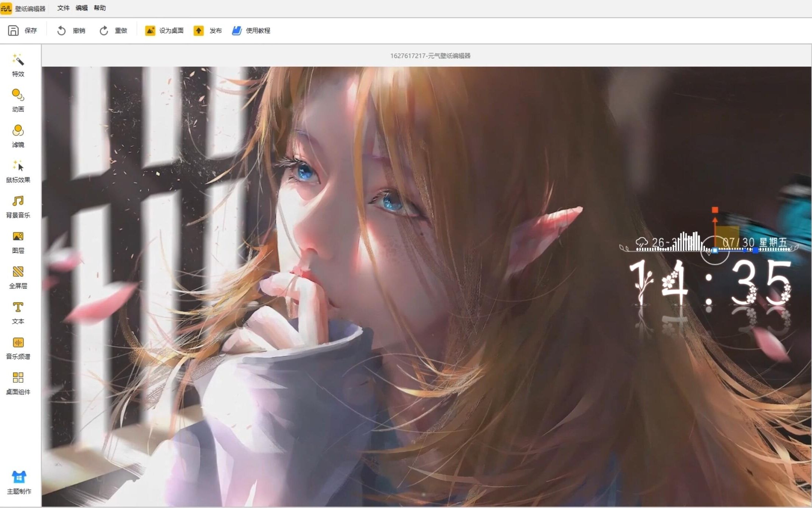Select the 14:35 clock widget
The image size is (812, 508).
pyautogui.click(x=710, y=284)
